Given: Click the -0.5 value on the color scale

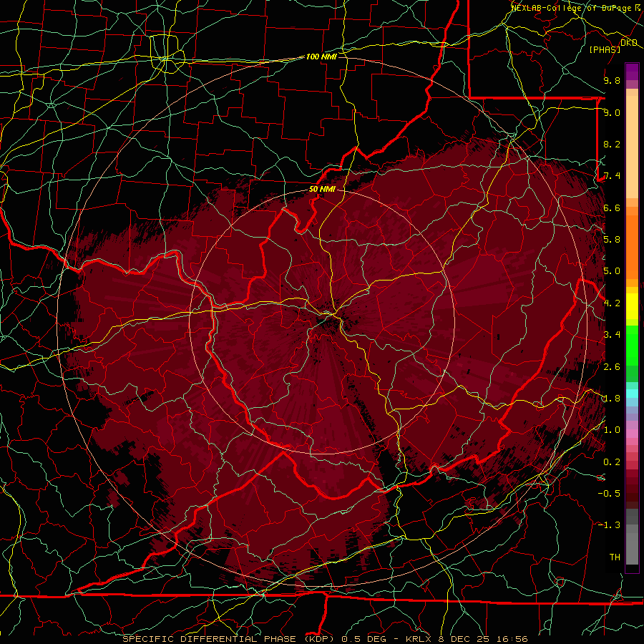Looking at the screenshot, I should point(609,494).
